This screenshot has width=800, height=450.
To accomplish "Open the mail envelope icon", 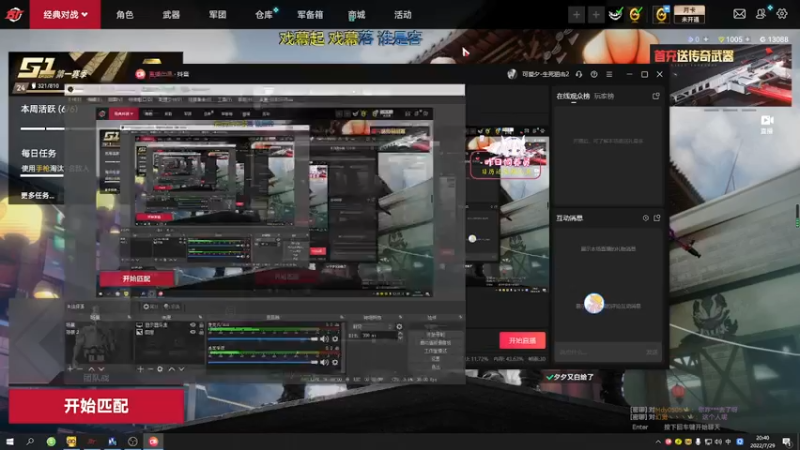I will click(x=739, y=14).
